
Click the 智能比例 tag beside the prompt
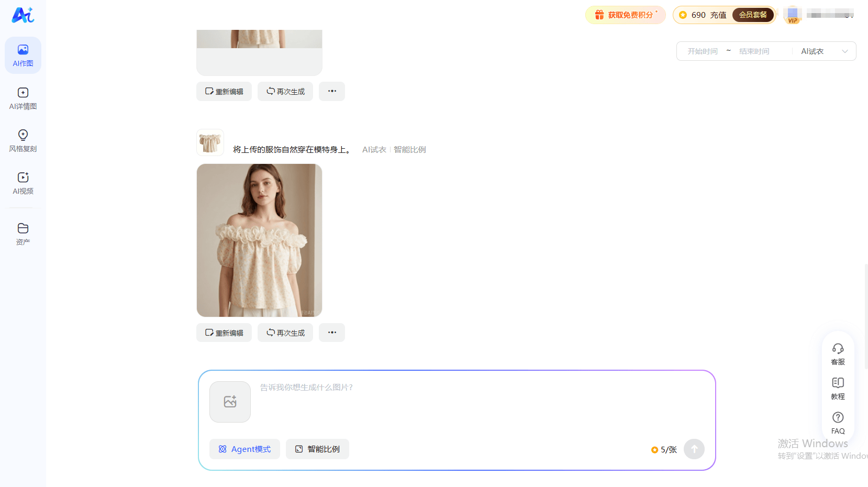(x=410, y=150)
